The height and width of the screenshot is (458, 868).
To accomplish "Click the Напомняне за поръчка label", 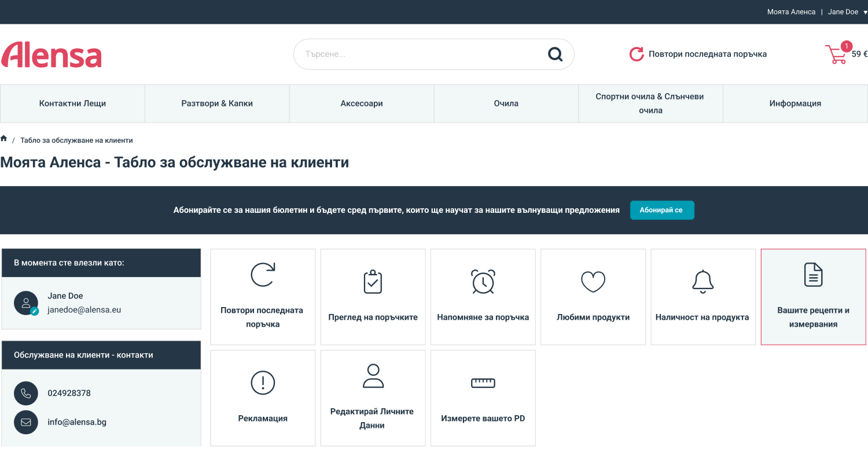I will (x=483, y=317).
